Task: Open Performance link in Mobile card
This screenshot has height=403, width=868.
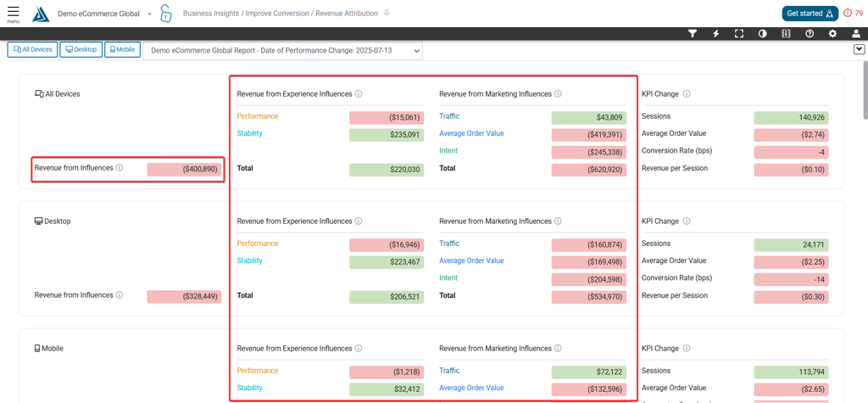Action: click(258, 371)
